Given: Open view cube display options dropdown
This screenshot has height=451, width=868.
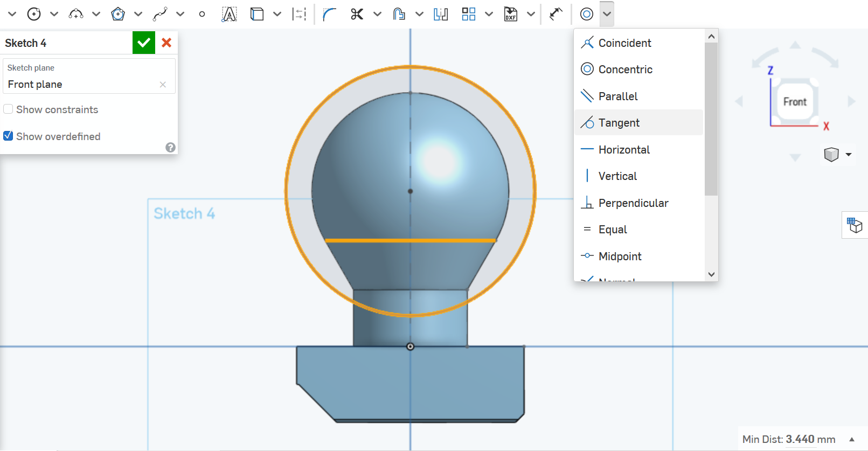Looking at the screenshot, I should pos(849,155).
